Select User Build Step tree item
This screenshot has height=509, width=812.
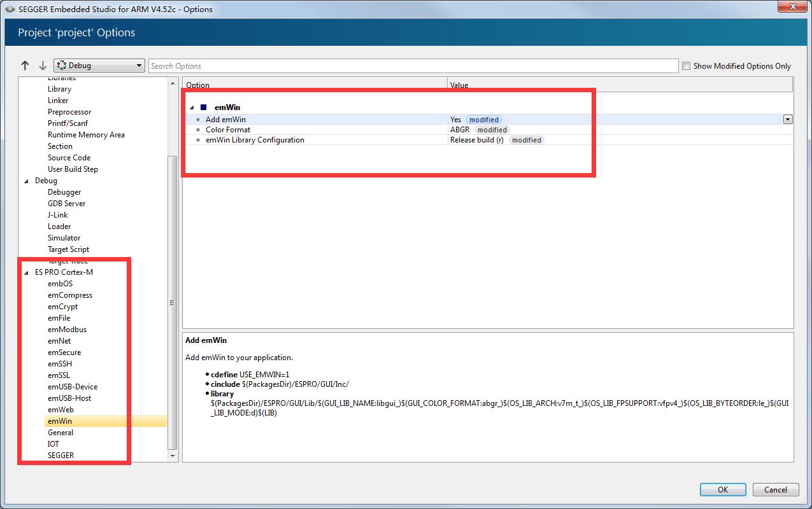coord(73,169)
